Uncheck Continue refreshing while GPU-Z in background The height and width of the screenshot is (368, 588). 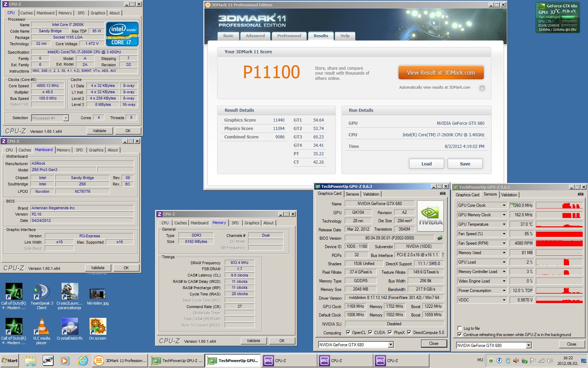pyautogui.click(x=460, y=335)
